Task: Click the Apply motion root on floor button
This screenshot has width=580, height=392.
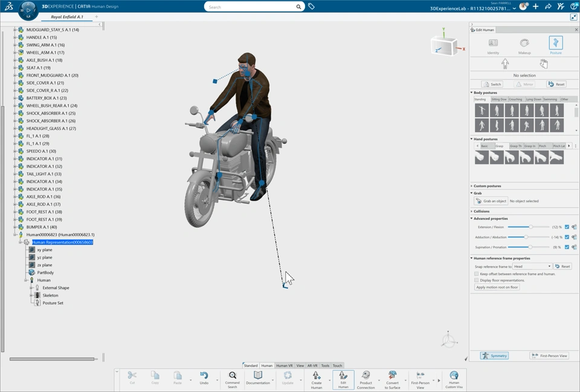Action: (497, 288)
